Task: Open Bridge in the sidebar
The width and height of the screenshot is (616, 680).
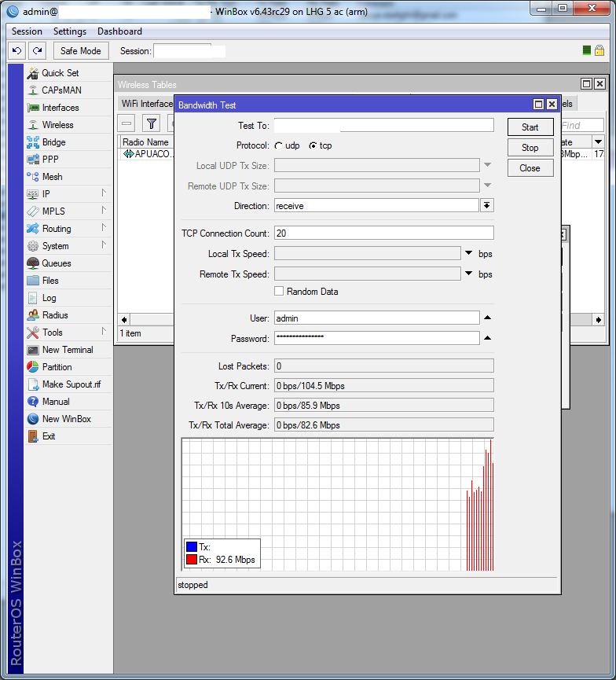Action: [x=68, y=142]
